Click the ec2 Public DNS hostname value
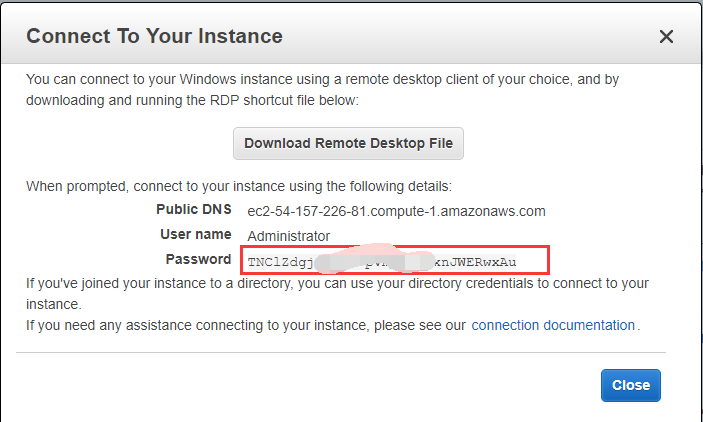This screenshot has height=422, width=703. tap(396, 211)
